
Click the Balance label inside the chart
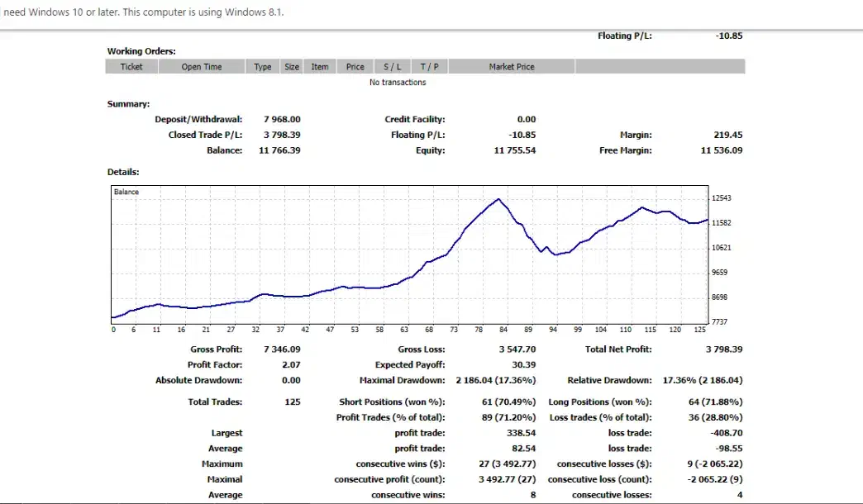[x=126, y=192]
